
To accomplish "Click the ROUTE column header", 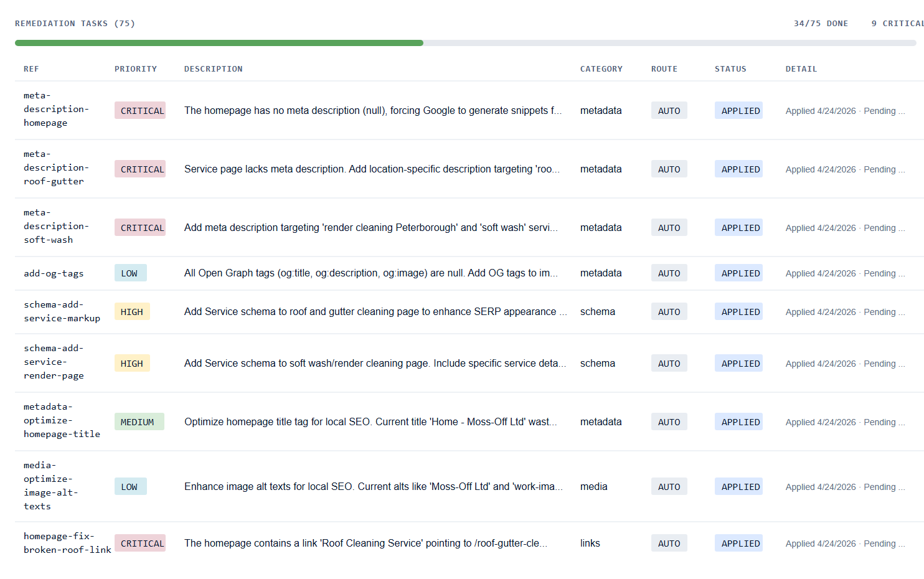I will pos(664,69).
